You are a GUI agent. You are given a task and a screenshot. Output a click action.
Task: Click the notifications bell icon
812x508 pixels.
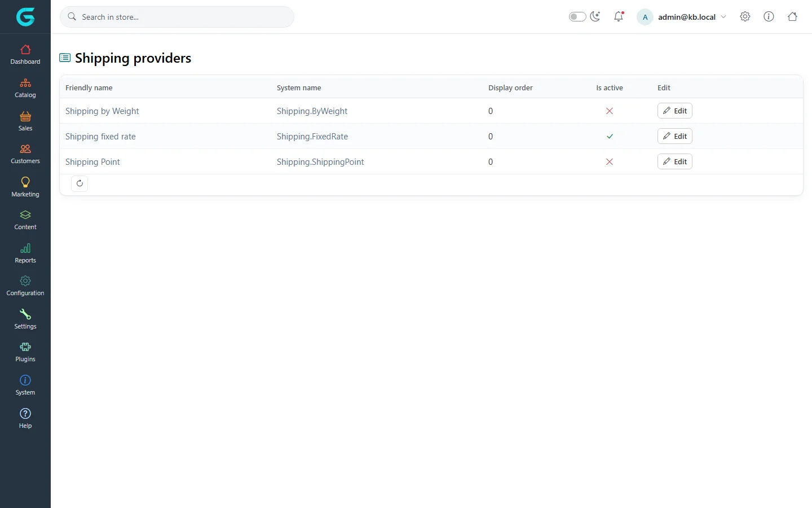[x=619, y=17]
